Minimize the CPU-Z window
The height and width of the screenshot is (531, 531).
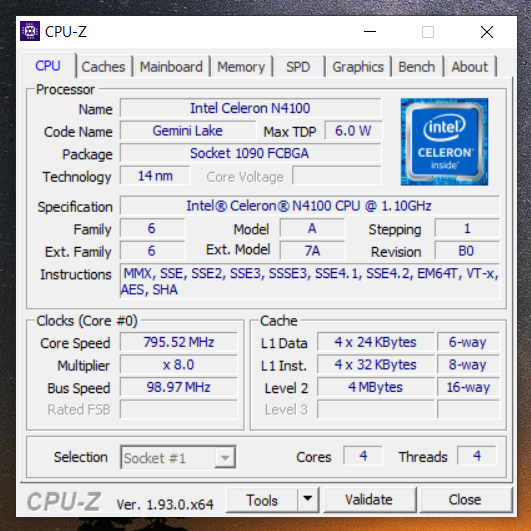[x=370, y=32]
